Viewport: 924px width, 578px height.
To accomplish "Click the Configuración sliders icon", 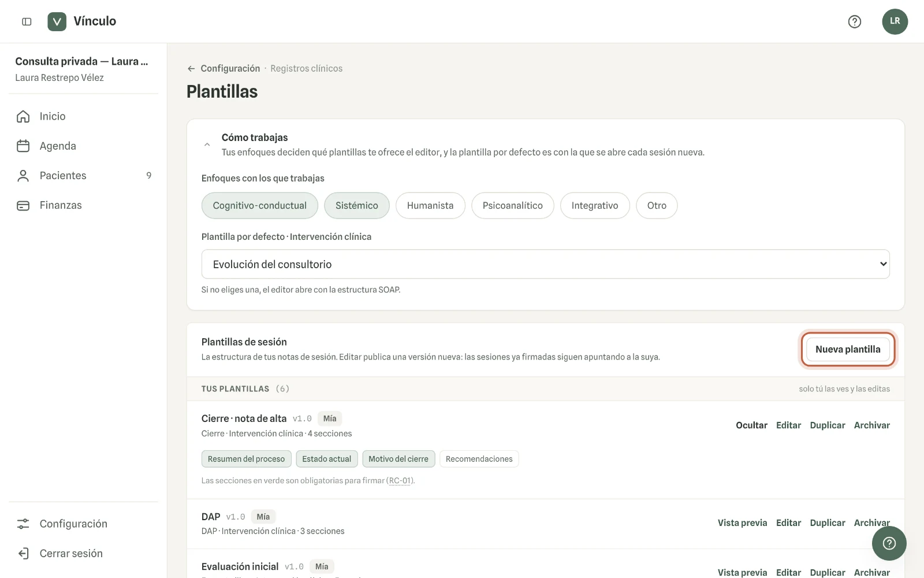I will pos(23,524).
